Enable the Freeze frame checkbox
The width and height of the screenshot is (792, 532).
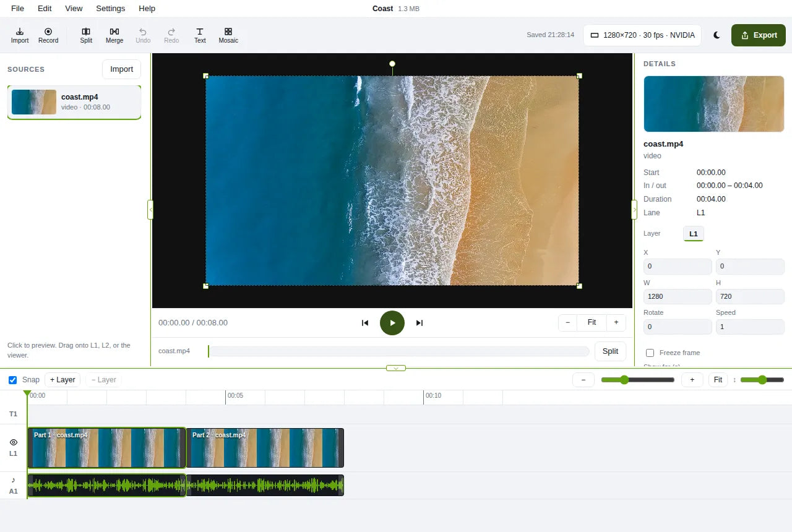pos(650,353)
